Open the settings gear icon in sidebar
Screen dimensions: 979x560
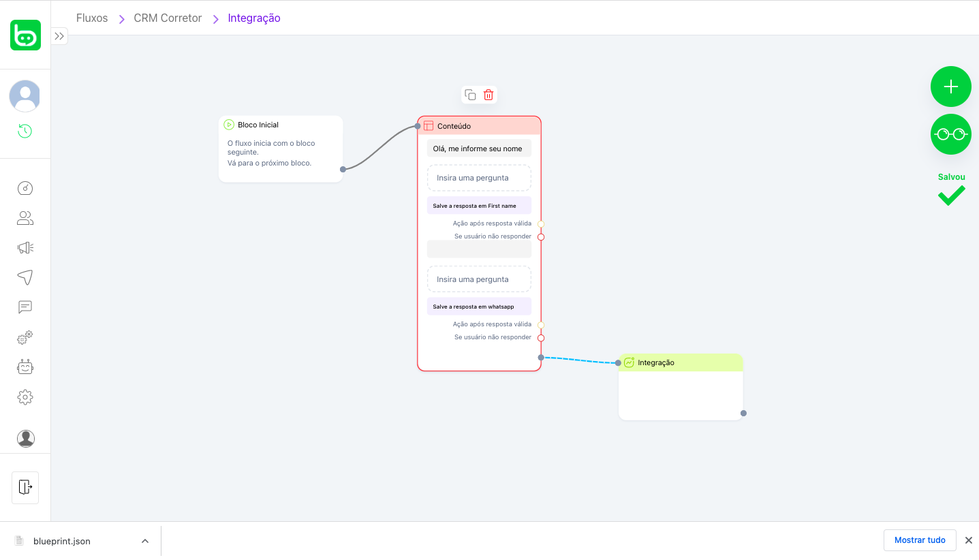[25, 396]
